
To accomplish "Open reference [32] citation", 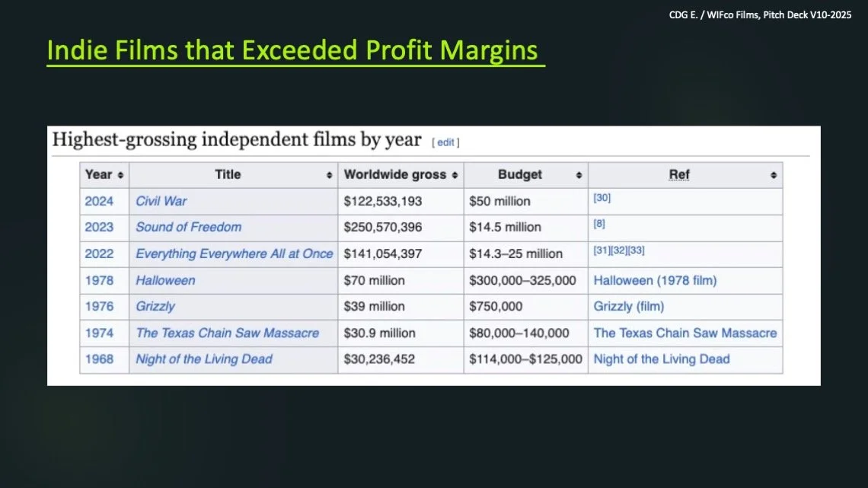I will coord(619,250).
